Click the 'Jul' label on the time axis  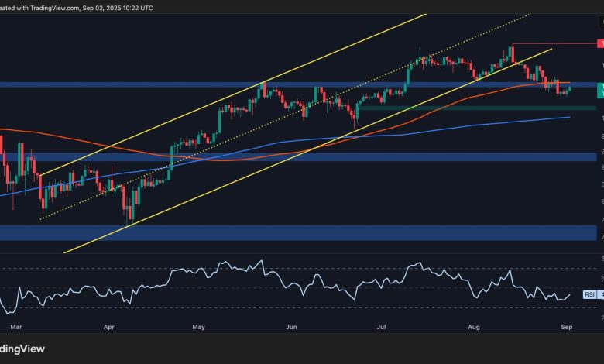(x=381, y=327)
